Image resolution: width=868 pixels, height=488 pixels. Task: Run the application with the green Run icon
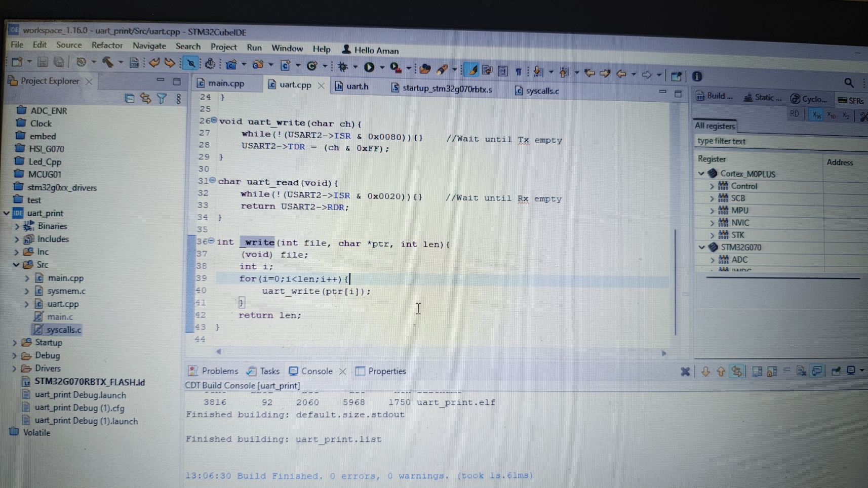(369, 66)
